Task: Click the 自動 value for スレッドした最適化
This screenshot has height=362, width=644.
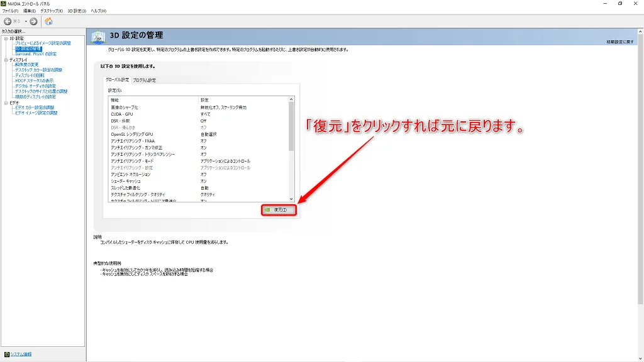Action: click(x=204, y=188)
